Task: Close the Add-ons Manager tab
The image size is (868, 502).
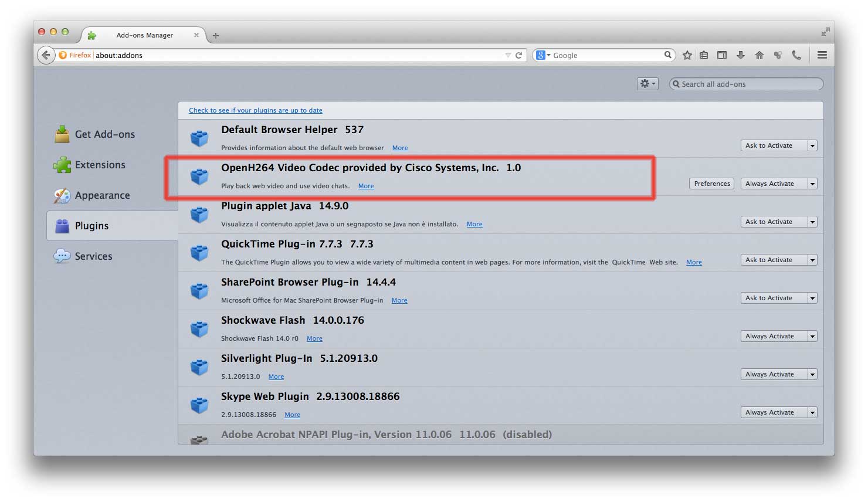Action: (x=196, y=35)
